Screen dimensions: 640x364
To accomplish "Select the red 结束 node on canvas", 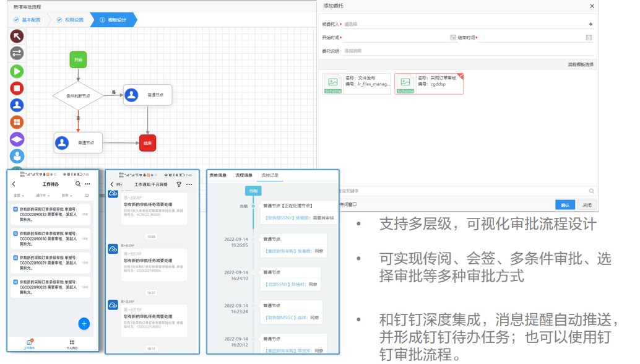I will point(147,143).
